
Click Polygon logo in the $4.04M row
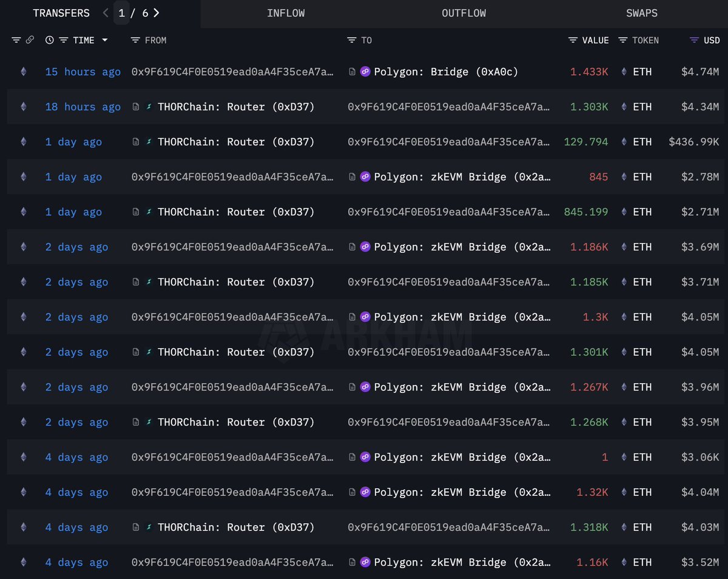pyautogui.click(x=365, y=492)
